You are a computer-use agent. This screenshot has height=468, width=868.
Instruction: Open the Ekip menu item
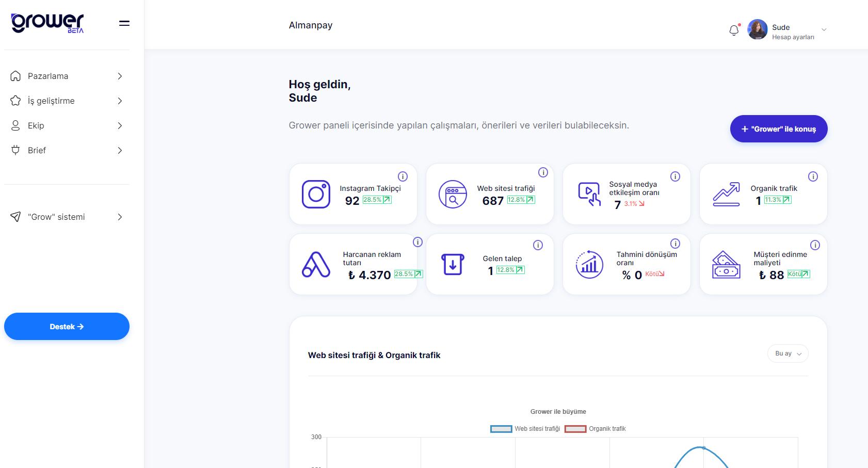pos(67,125)
